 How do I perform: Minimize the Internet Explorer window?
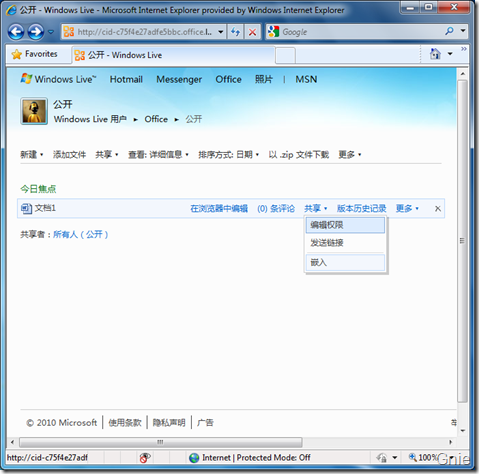coord(411,7)
